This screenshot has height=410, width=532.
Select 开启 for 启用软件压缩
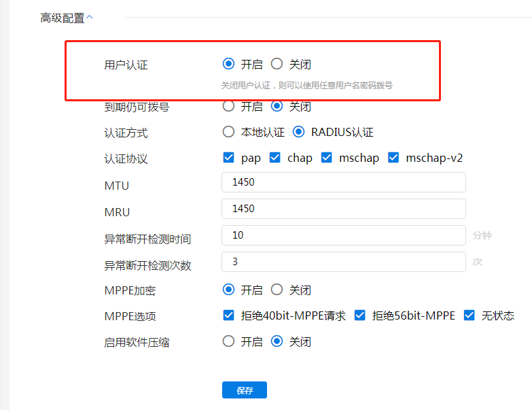(x=229, y=341)
